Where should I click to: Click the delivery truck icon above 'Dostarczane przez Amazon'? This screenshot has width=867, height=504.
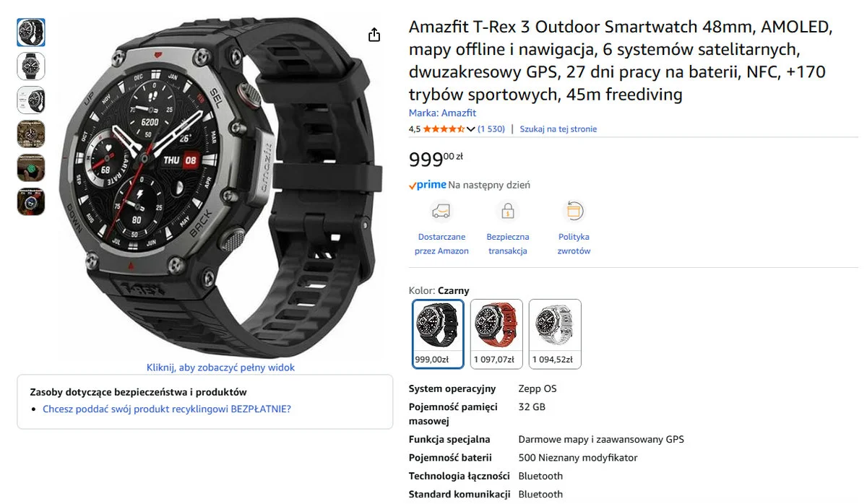pyautogui.click(x=441, y=212)
